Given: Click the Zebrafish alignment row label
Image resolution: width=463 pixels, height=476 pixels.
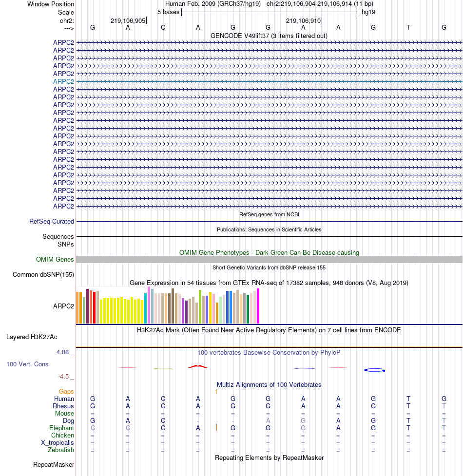Looking at the screenshot, I should point(61,450).
